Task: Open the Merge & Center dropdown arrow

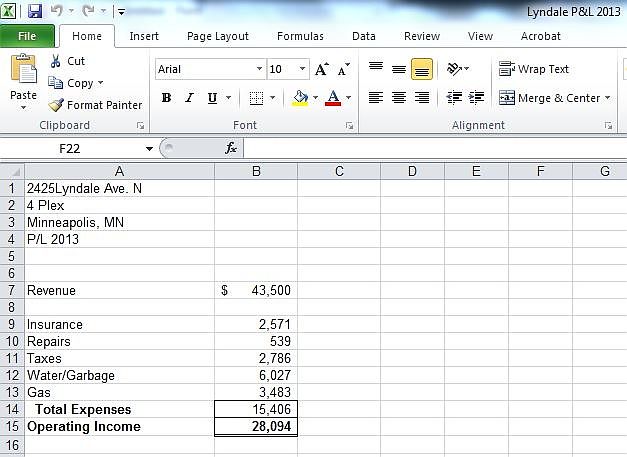Action: point(607,98)
